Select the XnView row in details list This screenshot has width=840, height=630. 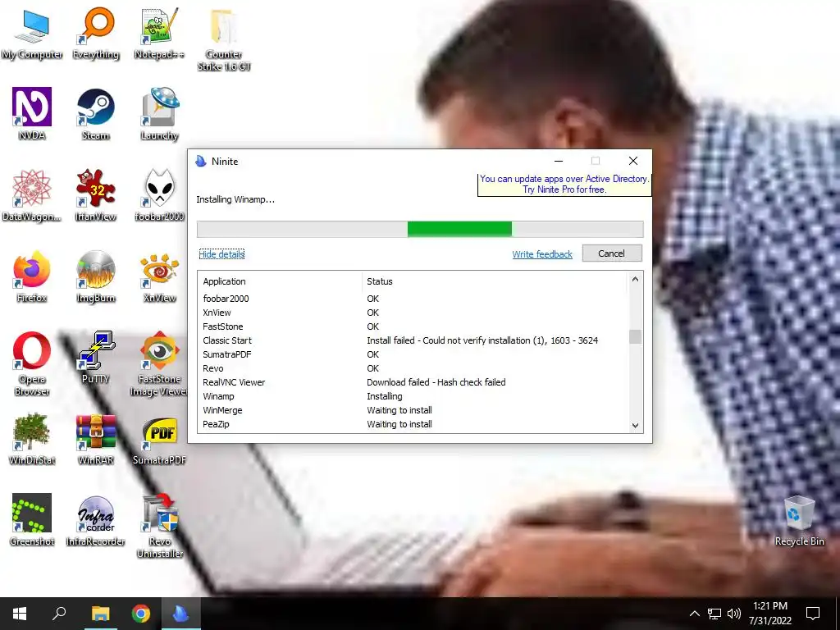pos(413,313)
